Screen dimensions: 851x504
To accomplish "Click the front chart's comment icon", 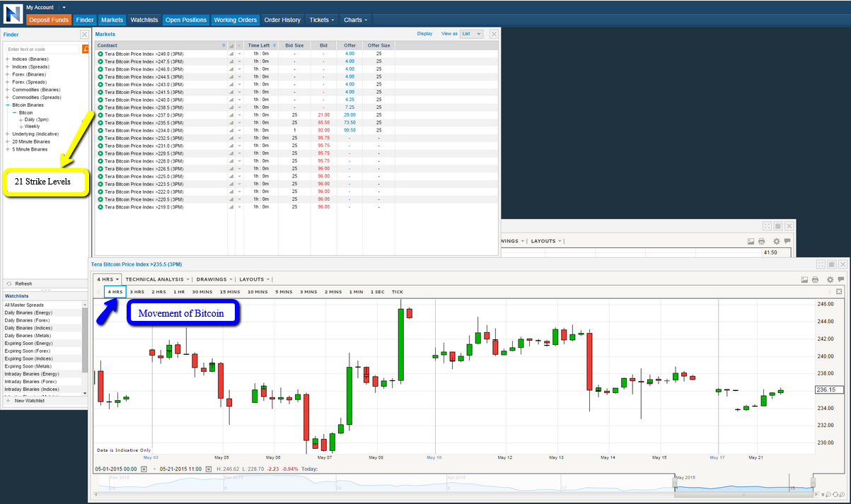I will pos(841,279).
